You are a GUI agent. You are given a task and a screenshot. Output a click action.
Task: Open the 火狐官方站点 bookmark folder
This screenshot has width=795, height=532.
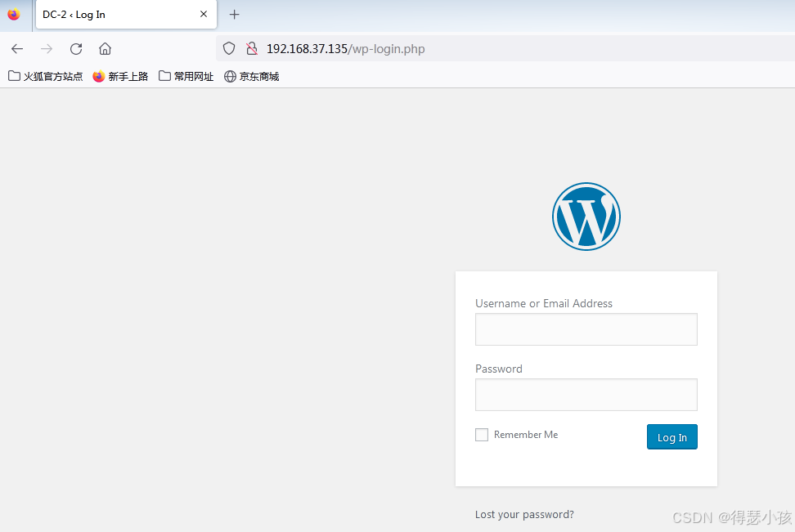click(x=46, y=76)
